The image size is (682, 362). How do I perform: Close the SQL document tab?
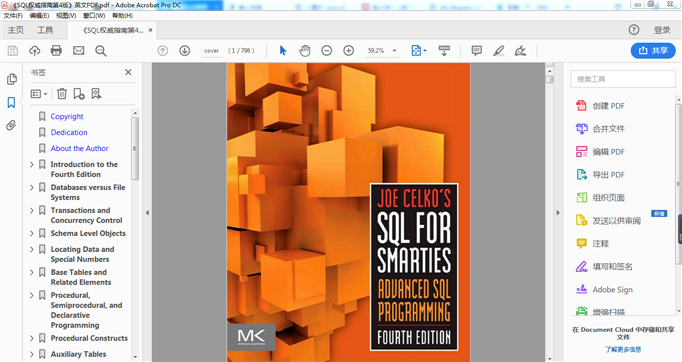coord(150,30)
